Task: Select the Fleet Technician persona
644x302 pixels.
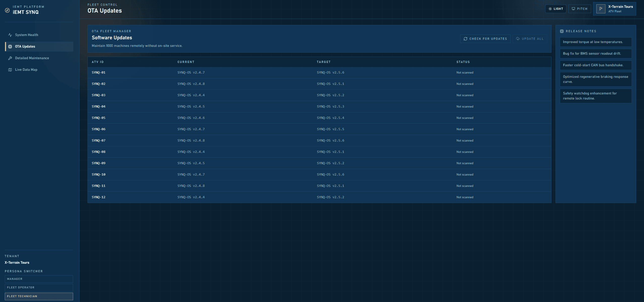Action: point(39,296)
